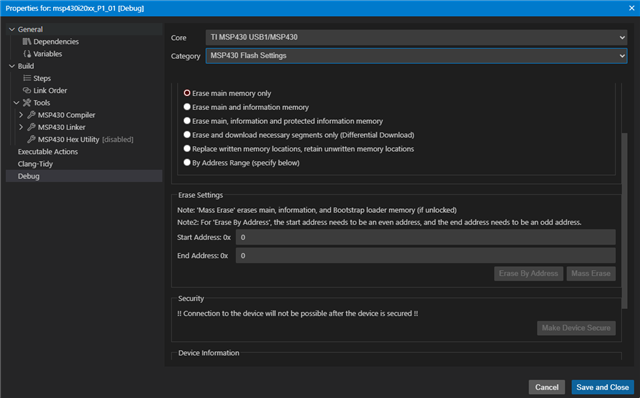The height and width of the screenshot is (398, 640).
Task: Click the MSP430 Linker wrench icon
Action: pos(31,127)
